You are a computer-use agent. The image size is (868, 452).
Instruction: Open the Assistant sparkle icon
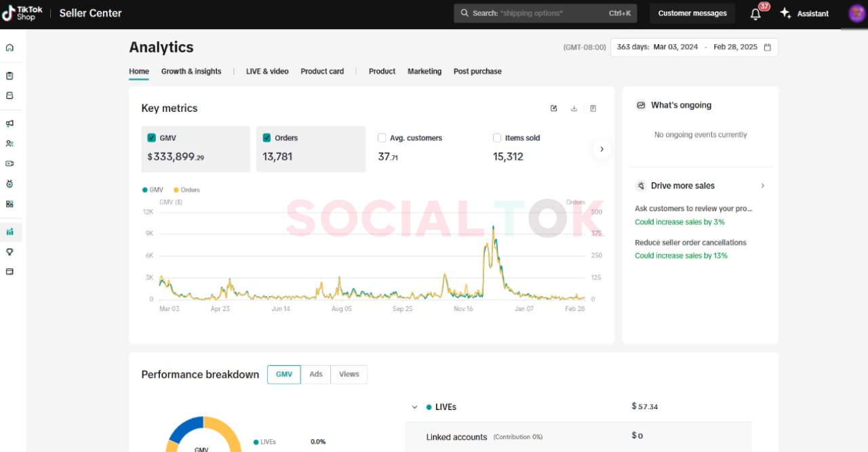[786, 14]
